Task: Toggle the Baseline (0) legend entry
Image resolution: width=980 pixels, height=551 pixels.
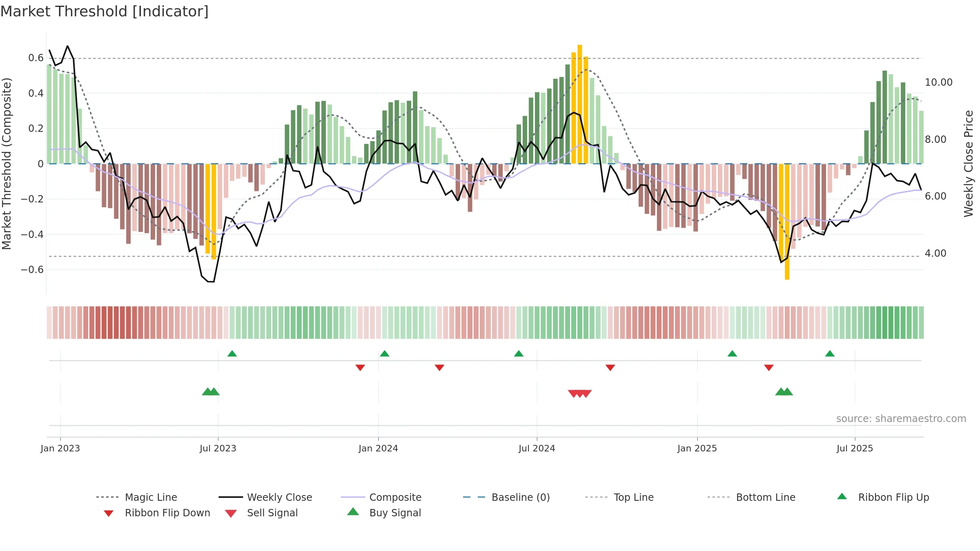Action: pos(506,497)
